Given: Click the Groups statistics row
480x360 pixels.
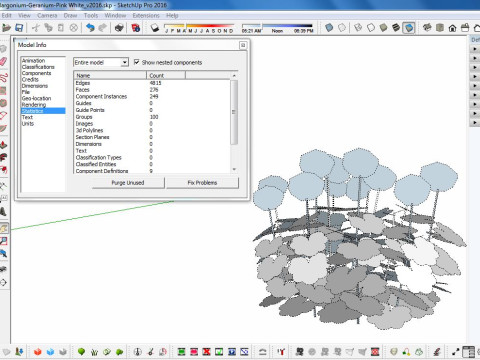Looking at the screenshot, I should point(152,117).
